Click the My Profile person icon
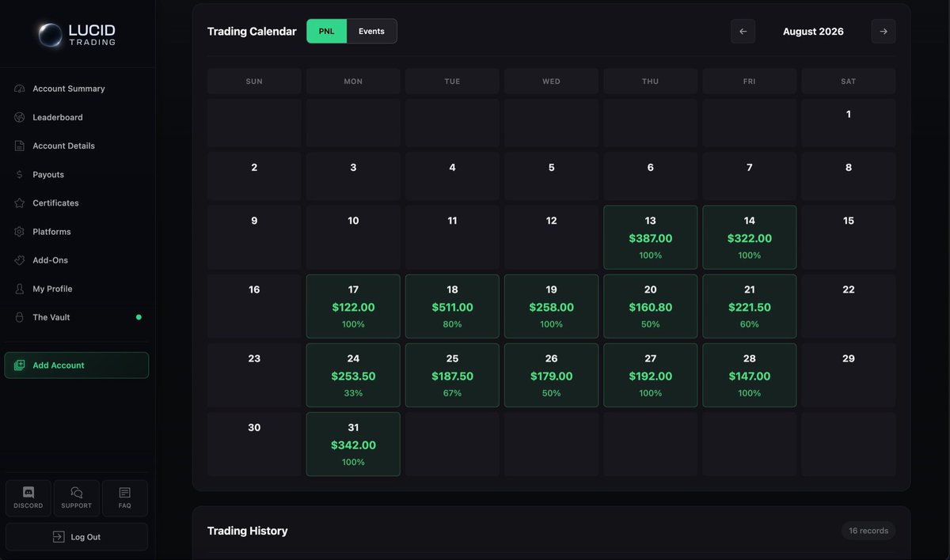This screenshot has height=560, width=950. [20, 289]
